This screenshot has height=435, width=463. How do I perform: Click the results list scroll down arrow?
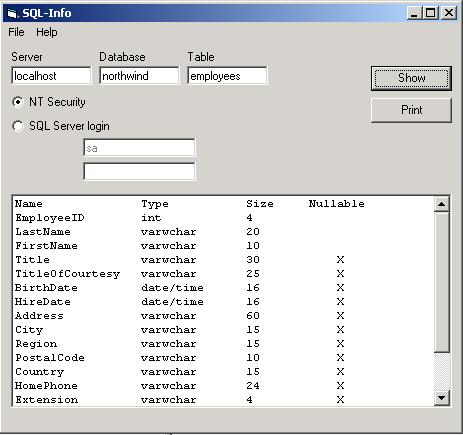(x=442, y=398)
